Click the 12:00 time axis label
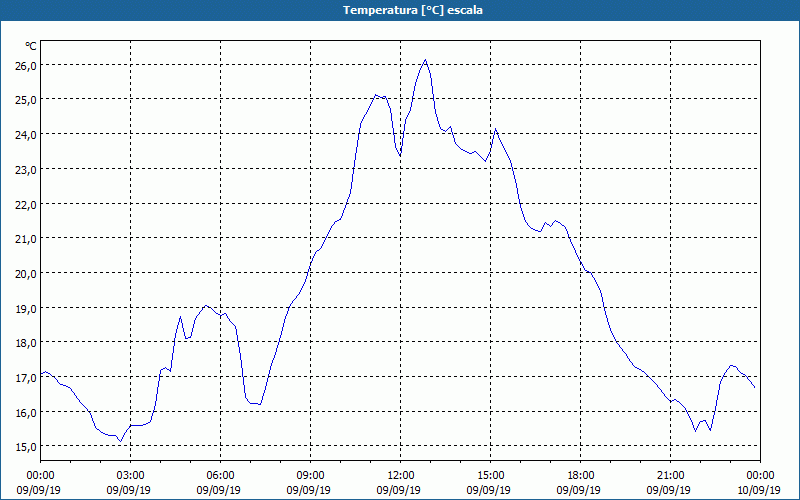The height and width of the screenshot is (500, 800). click(x=401, y=476)
